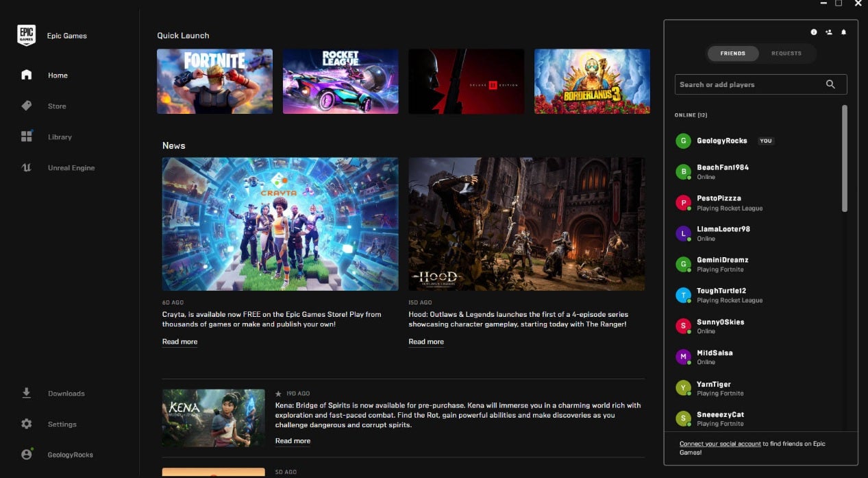868x478 pixels.
Task: Open the Hood Outlaws & Legends image
Action: coord(527,224)
